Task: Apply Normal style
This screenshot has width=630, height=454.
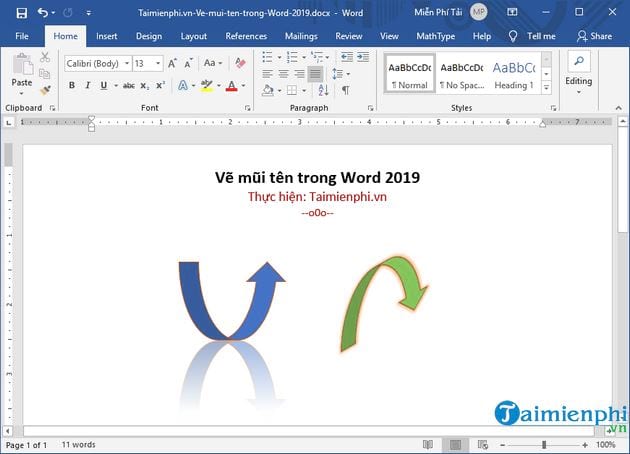Action: pos(409,73)
